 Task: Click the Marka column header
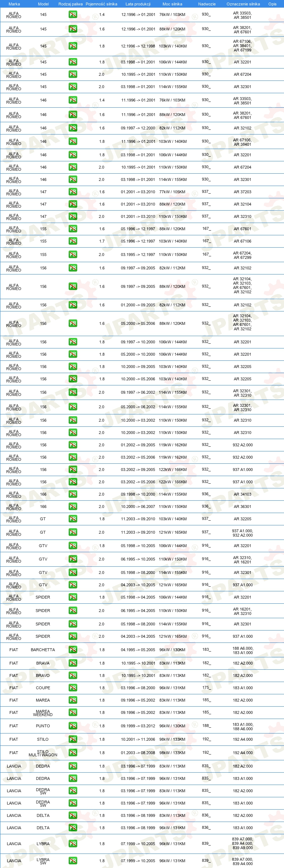pos(14,4)
